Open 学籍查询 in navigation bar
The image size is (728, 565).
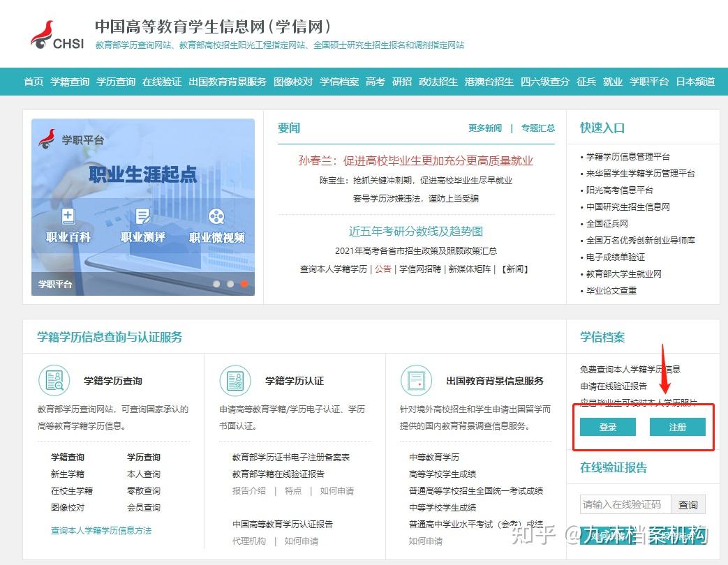70,82
